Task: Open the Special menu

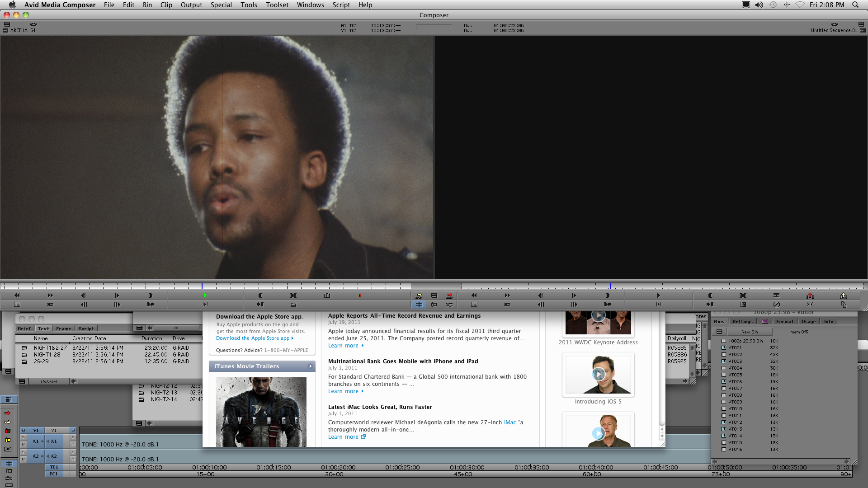Action: click(x=221, y=5)
